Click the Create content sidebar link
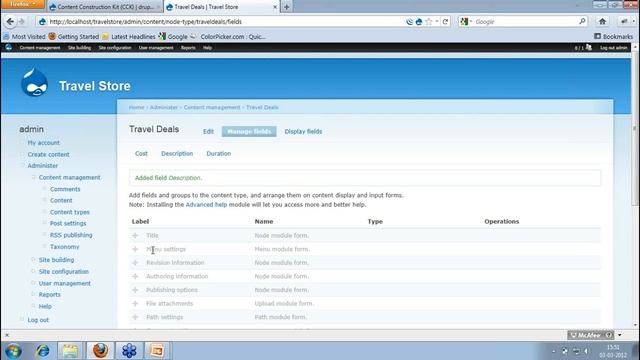Viewport: 640px width, 360px height. click(x=49, y=154)
